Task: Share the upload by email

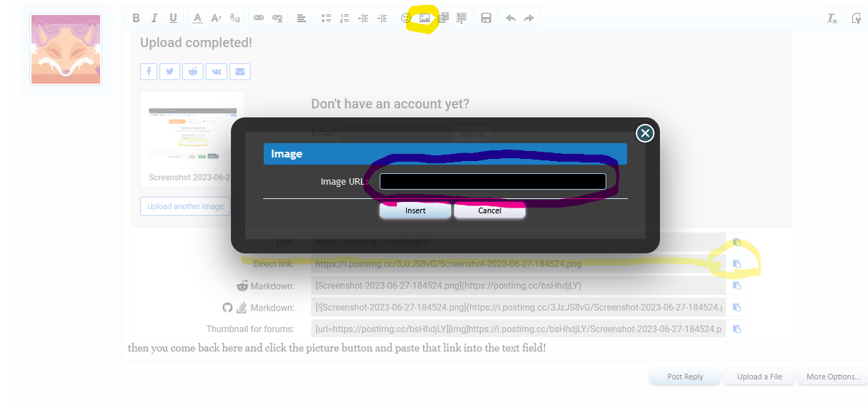Action: pyautogui.click(x=240, y=72)
